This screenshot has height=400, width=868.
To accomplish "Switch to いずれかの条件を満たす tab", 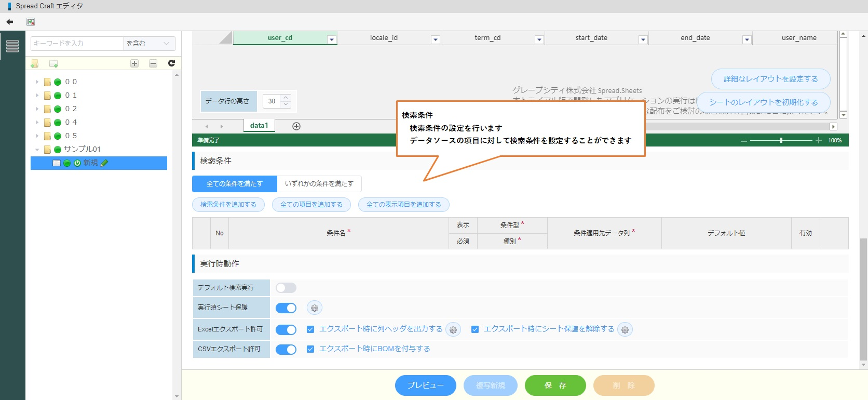I will tap(319, 184).
